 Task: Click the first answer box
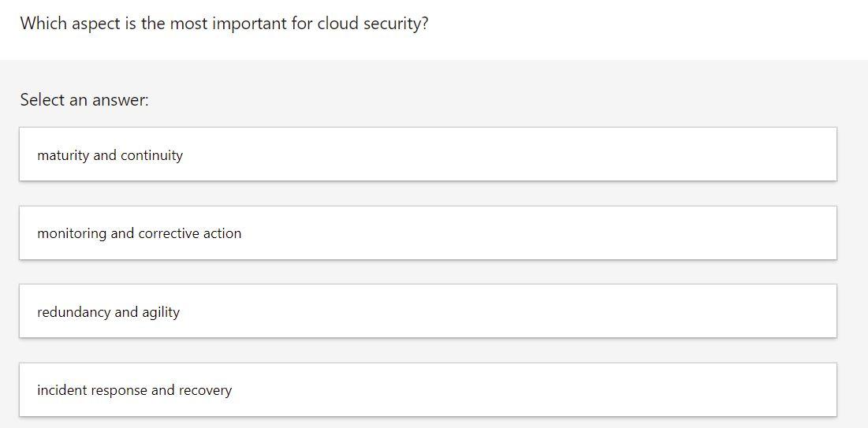[x=427, y=154]
